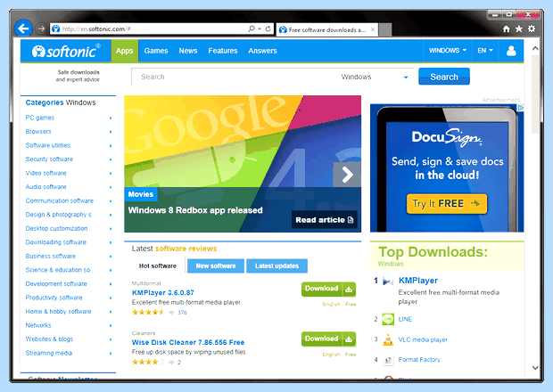Image resolution: width=553 pixels, height=392 pixels.
Task: Open Software utilities category link
Action: [48, 145]
